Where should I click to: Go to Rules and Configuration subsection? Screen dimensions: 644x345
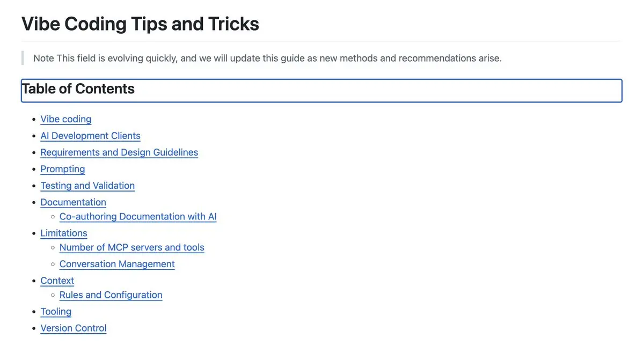111,296
